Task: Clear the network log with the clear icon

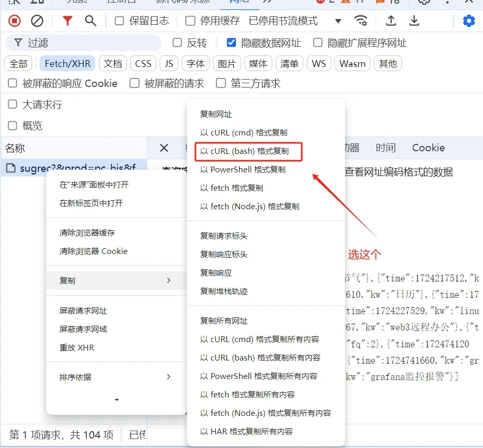Action: pos(35,21)
